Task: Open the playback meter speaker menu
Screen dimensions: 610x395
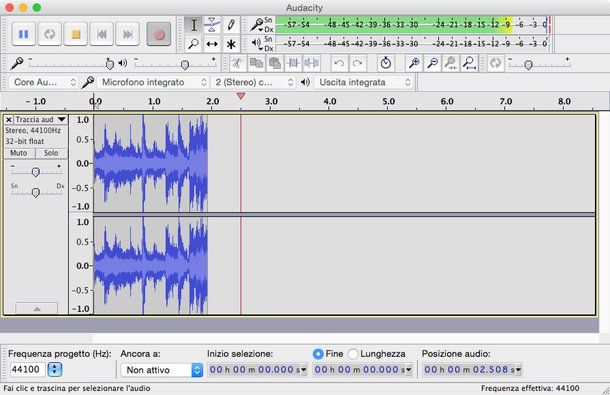Action: click(256, 44)
